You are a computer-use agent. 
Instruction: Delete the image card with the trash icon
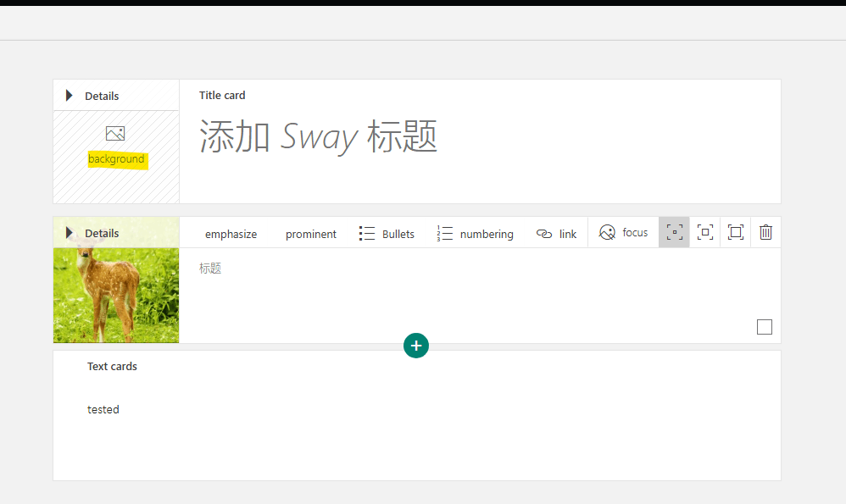coord(765,231)
